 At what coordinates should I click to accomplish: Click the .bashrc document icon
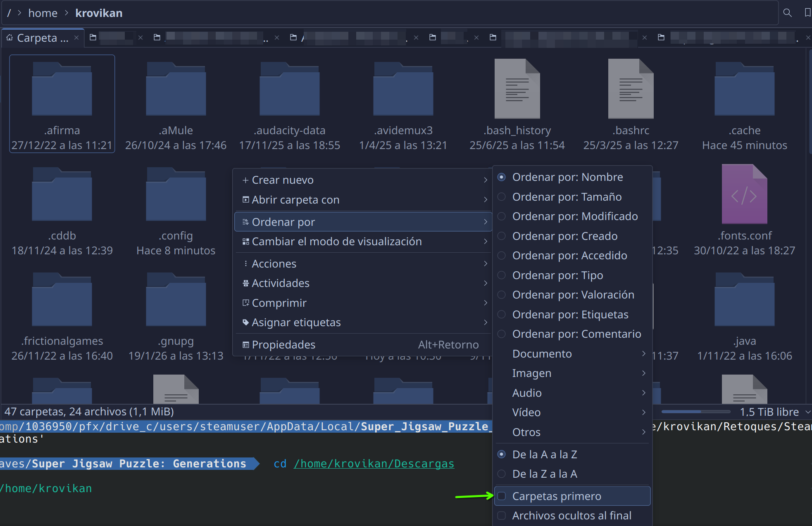tap(631, 89)
